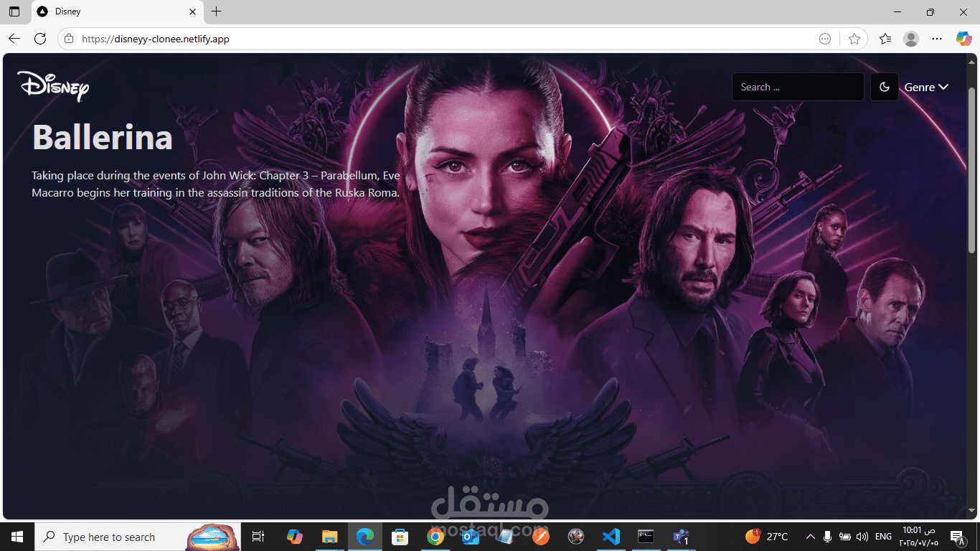The height and width of the screenshot is (551, 980).
Task: Open the tab actions menu icon
Action: (14, 11)
